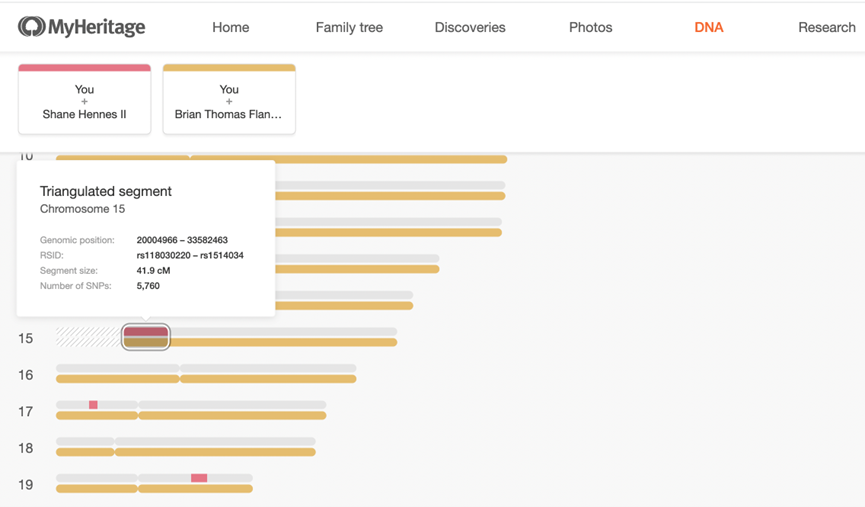The image size is (865, 507).
Task: Select the DNA tab
Action: coord(709,27)
